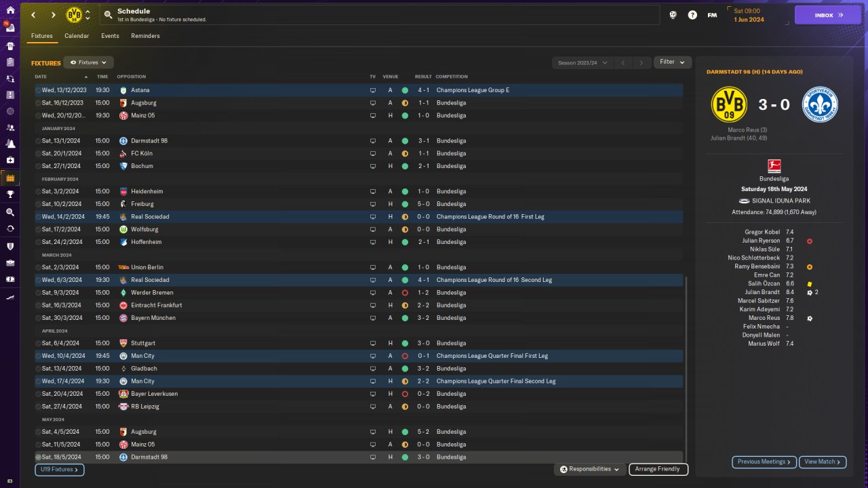Open the Training cones sidebar icon

10,144
